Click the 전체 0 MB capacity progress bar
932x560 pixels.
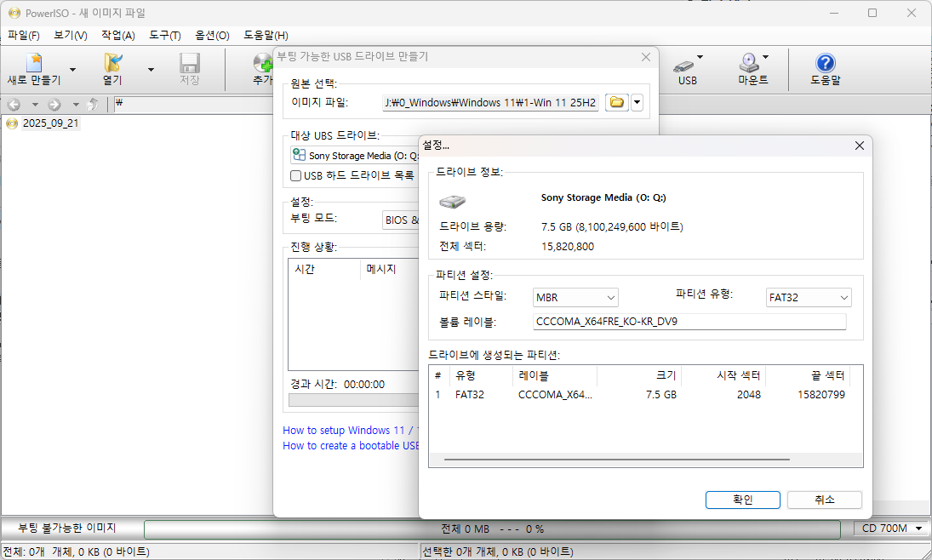pyautogui.click(x=492, y=529)
